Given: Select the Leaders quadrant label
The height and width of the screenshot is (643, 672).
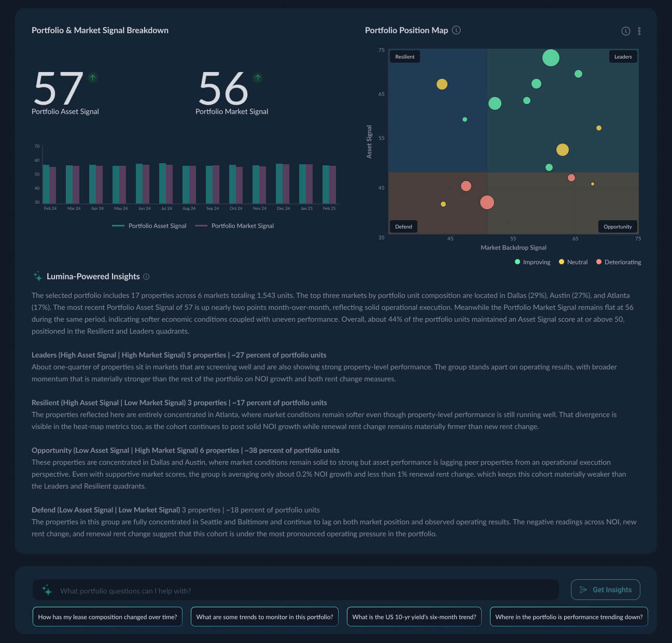Looking at the screenshot, I should (623, 56).
